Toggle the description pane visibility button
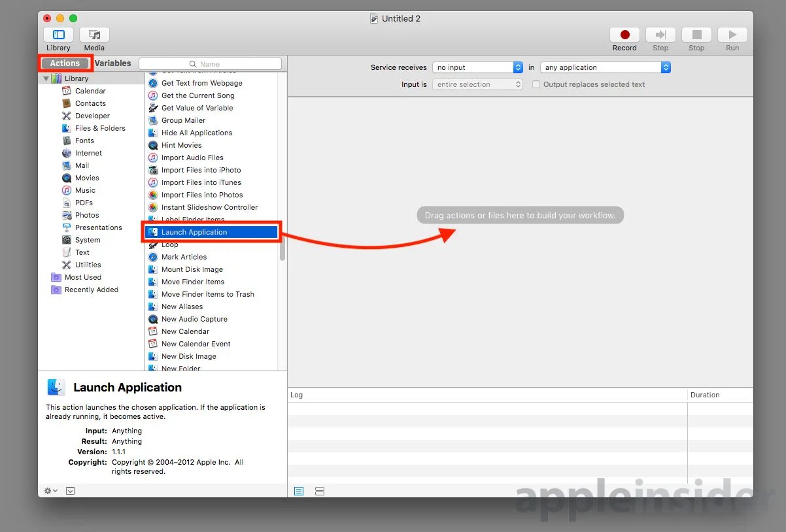786x532 pixels. tap(71, 491)
